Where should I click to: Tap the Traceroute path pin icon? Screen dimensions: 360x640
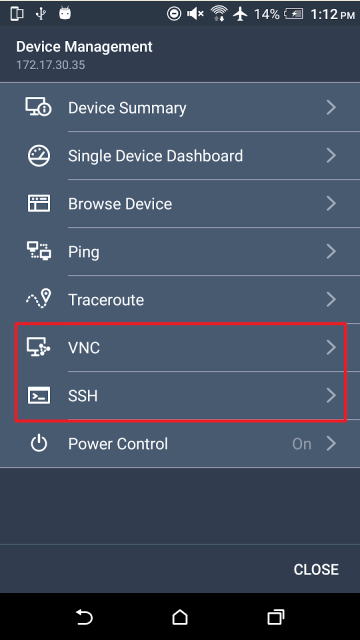coord(39,299)
